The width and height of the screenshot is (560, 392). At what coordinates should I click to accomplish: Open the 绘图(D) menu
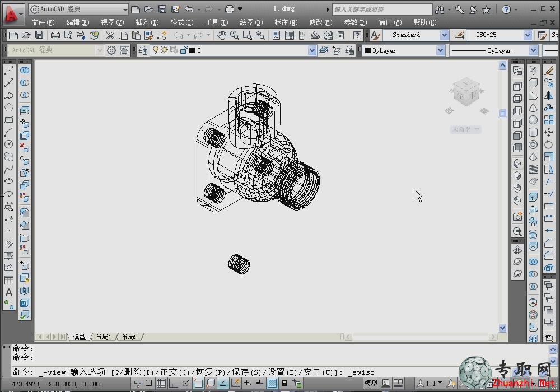pyautogui.click(x=251, y=22)
